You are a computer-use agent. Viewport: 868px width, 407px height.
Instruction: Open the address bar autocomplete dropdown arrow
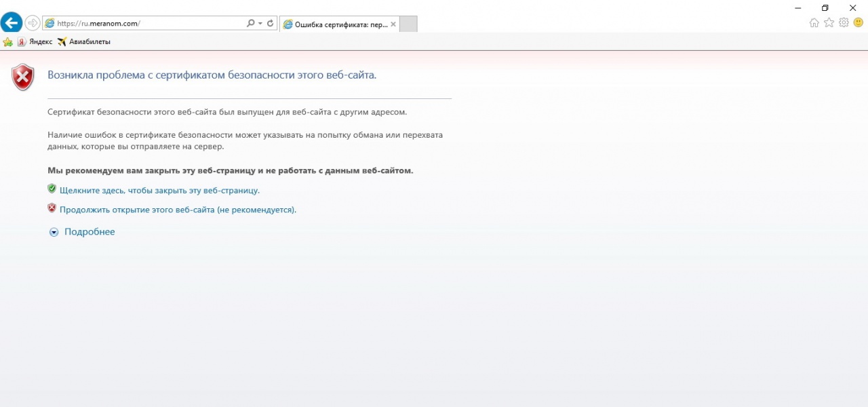click(x=260, y=23)
